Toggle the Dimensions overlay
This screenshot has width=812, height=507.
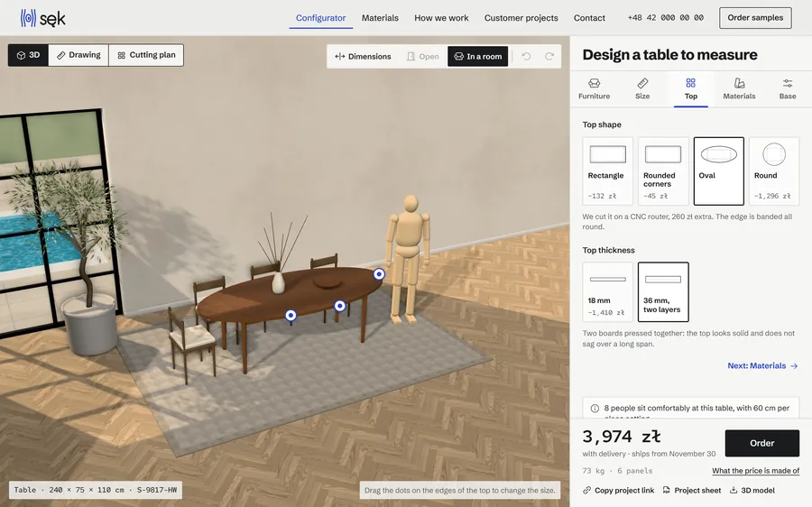tap(363, 56)
